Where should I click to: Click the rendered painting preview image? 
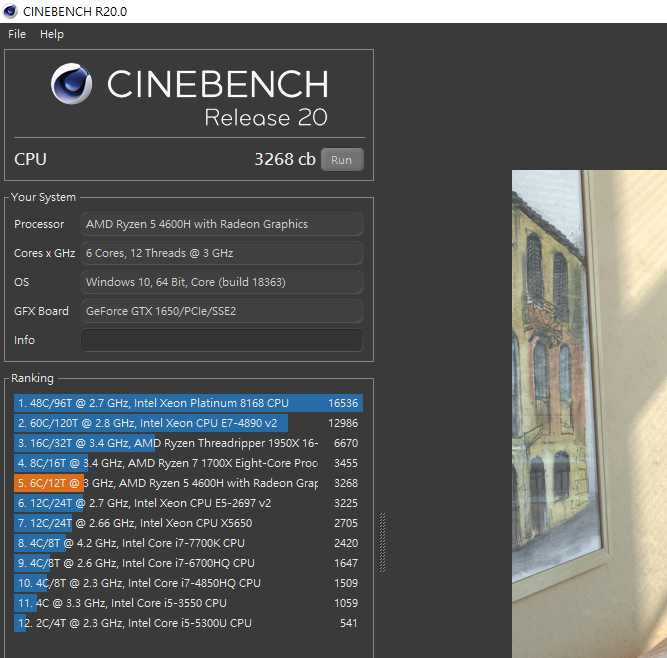point(589,414)
